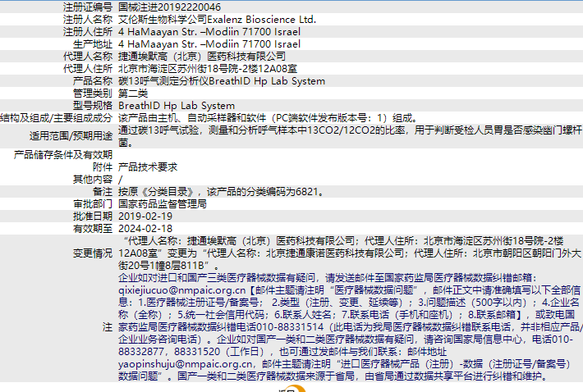Click model value BreathID Hp Lab System in 型号规格 row
Viewport: 583px width, 392px height.
177,106
